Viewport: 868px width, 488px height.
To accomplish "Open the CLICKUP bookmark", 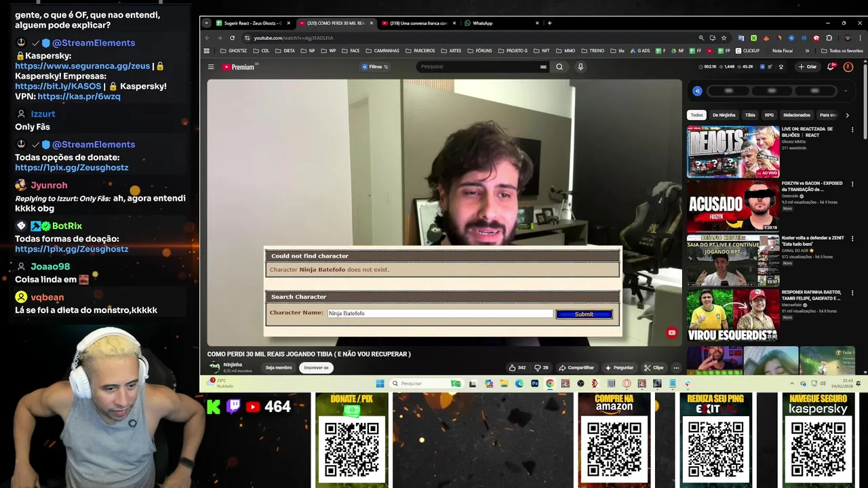I will click(747, 51).
